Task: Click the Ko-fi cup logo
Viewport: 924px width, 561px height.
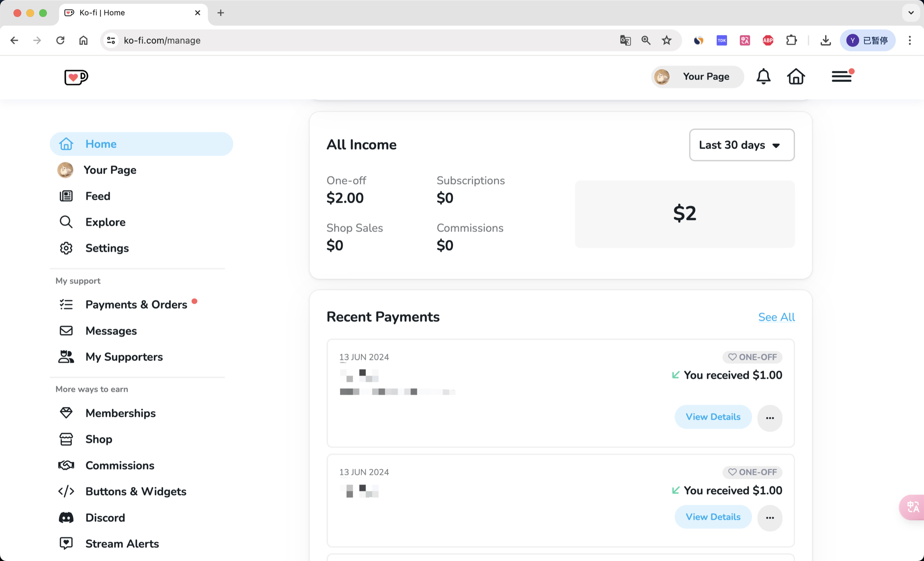Action: (76, 77)
